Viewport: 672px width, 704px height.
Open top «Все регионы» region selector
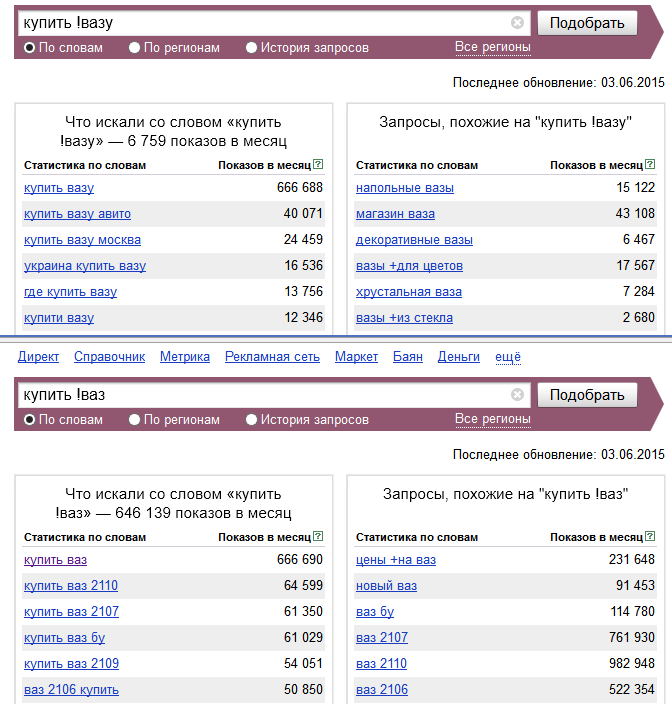493,47
